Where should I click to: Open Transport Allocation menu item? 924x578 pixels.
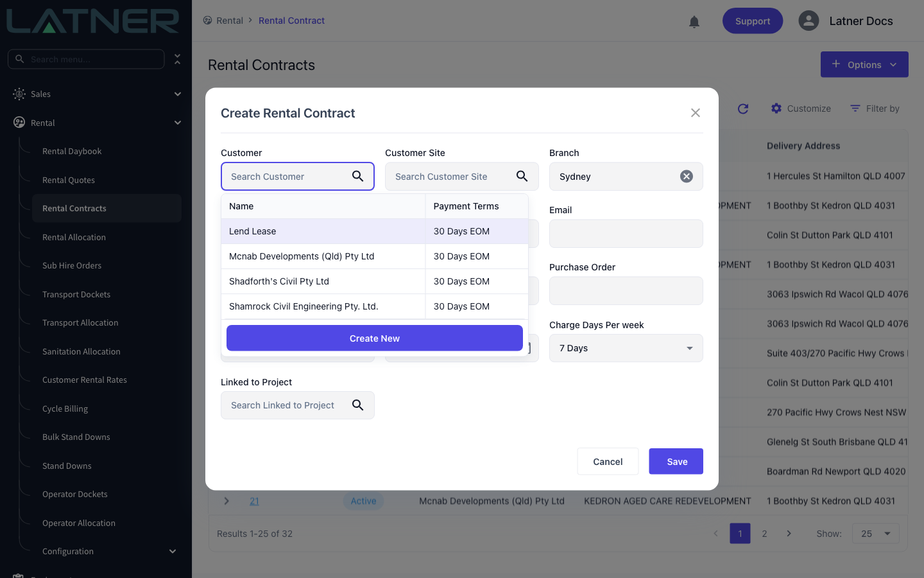pyautogui.click(x=80, y=323)
